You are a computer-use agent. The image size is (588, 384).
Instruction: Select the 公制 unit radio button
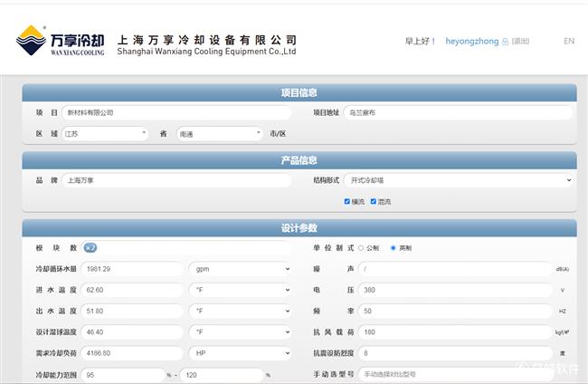pyautogui.click(x=362, y=247)
